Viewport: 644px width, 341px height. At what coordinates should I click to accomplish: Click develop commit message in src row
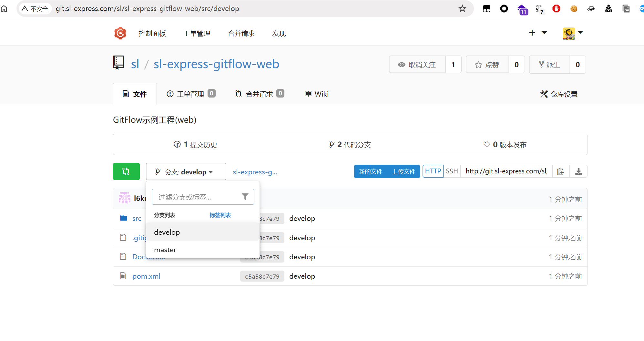302,218
